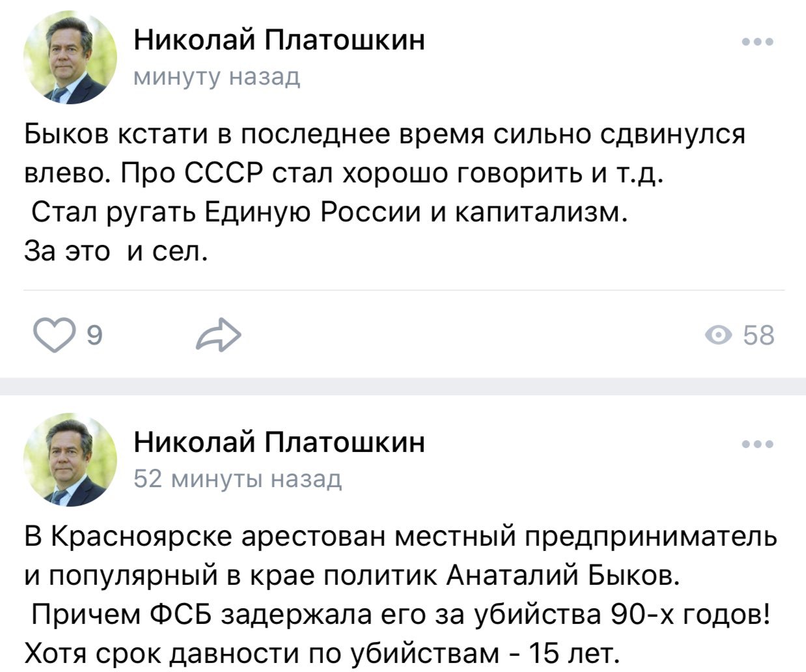Click the line 'Причем ФСБ задержала его'
806x672 pixels.
[398, 614]
